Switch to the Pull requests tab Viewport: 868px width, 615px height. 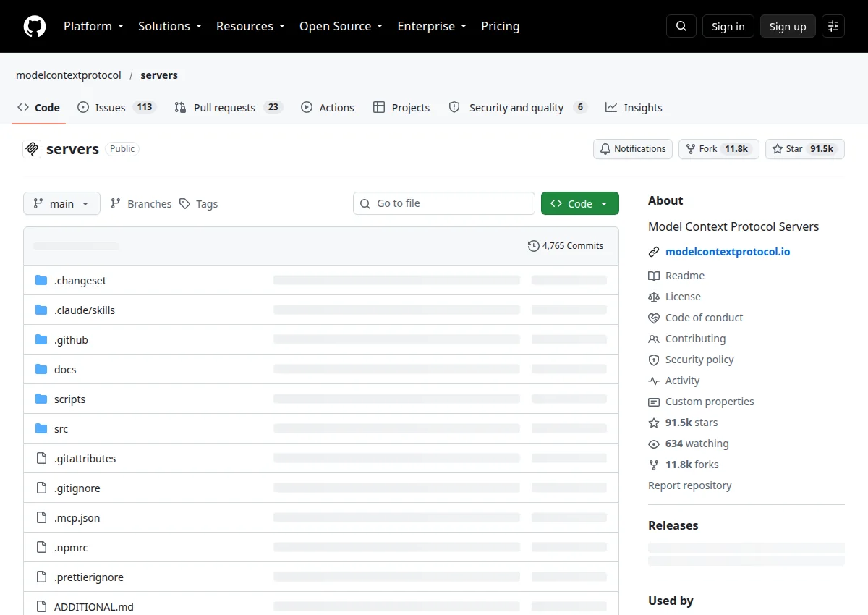pos(229,108)
